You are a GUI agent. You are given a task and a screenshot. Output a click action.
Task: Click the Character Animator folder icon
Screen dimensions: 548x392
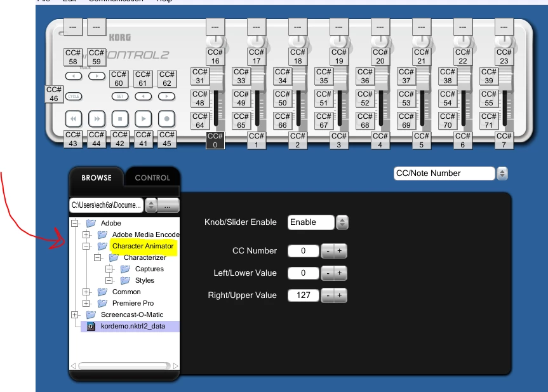(102, 246)
